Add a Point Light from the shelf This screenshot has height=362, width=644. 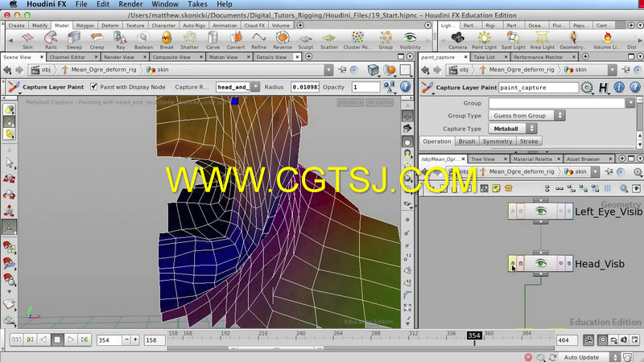click(485, 40)
